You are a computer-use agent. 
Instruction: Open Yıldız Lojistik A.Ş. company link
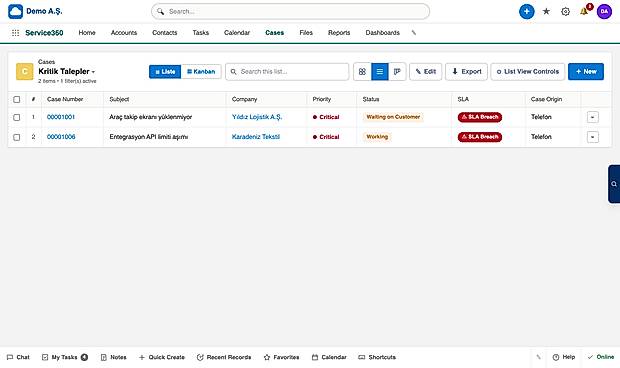click(x=257, y=117)
